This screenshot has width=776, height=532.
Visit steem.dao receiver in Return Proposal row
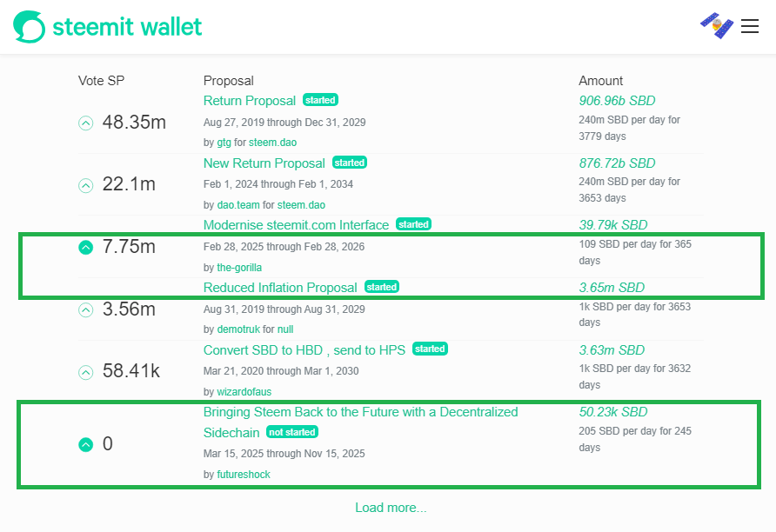(x=272, y=143)
